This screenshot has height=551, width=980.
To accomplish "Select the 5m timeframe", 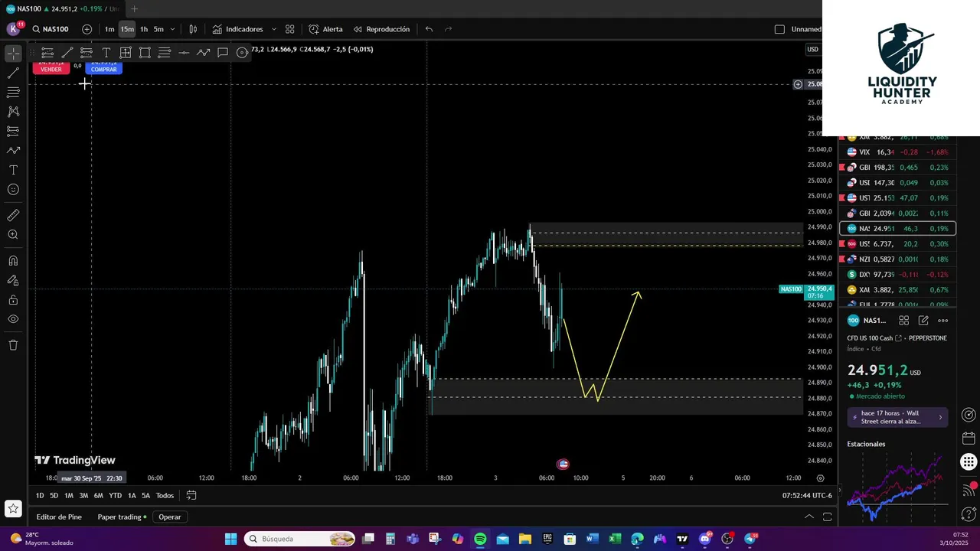I will tap(158, 29).
